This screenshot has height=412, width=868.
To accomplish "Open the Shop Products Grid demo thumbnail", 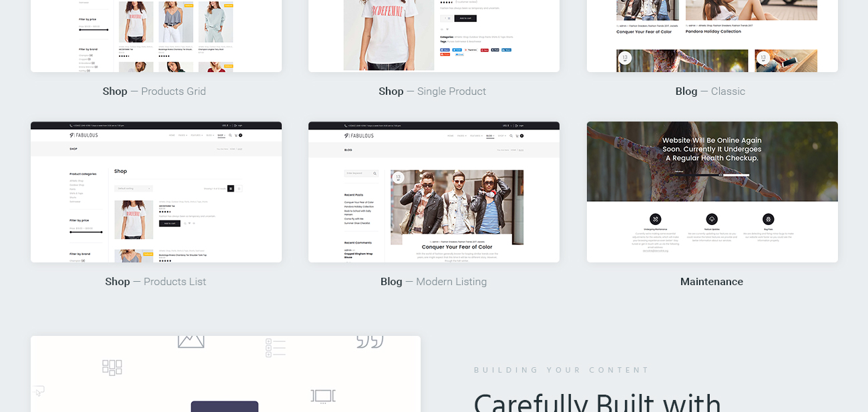I will click(x=156, y=36).
